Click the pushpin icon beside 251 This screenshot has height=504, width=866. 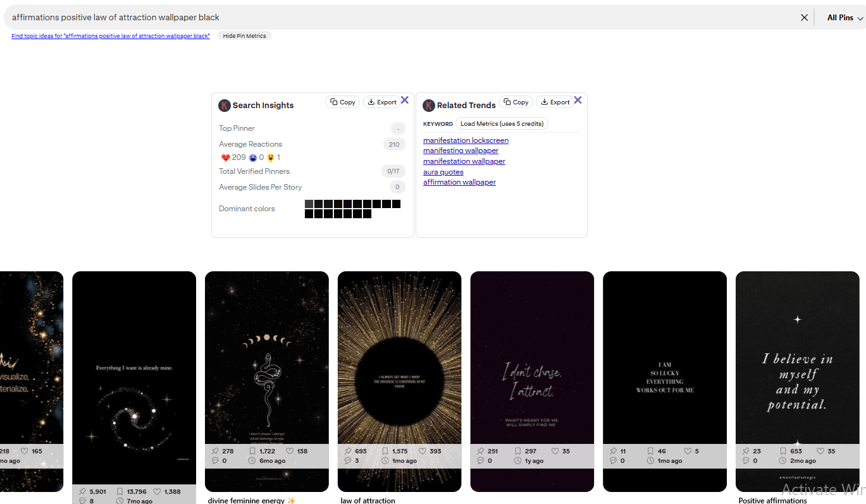(x=480, y=451)
